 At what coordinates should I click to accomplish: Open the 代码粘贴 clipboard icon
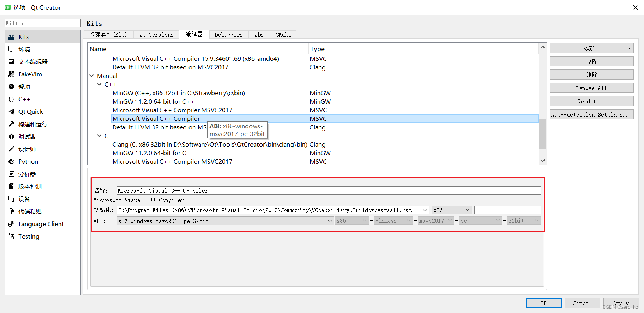pyautogui.click(x=11, y=211)
